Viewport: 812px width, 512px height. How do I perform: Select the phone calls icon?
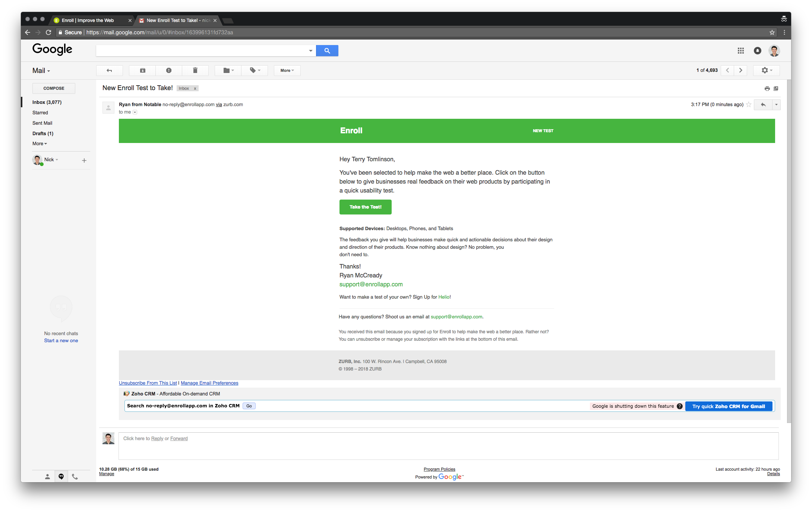75,477
